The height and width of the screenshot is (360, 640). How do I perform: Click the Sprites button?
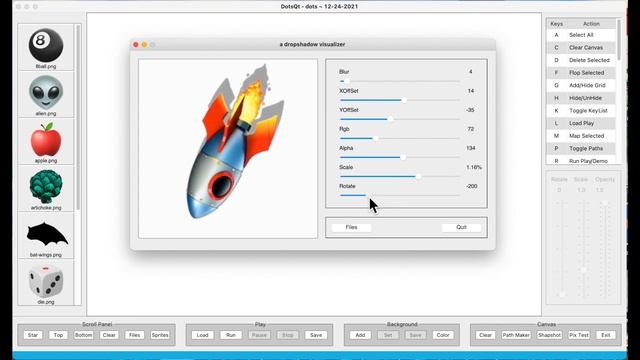tap(160, 335)
